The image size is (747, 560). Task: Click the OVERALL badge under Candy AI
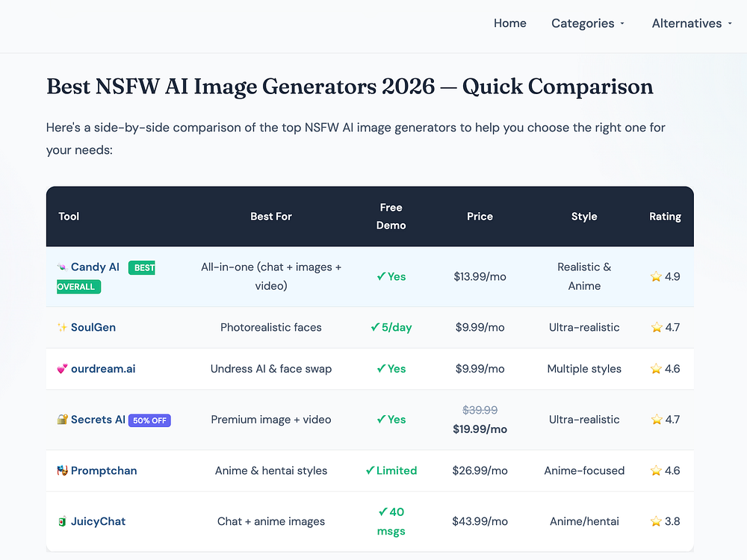point(78,287)
